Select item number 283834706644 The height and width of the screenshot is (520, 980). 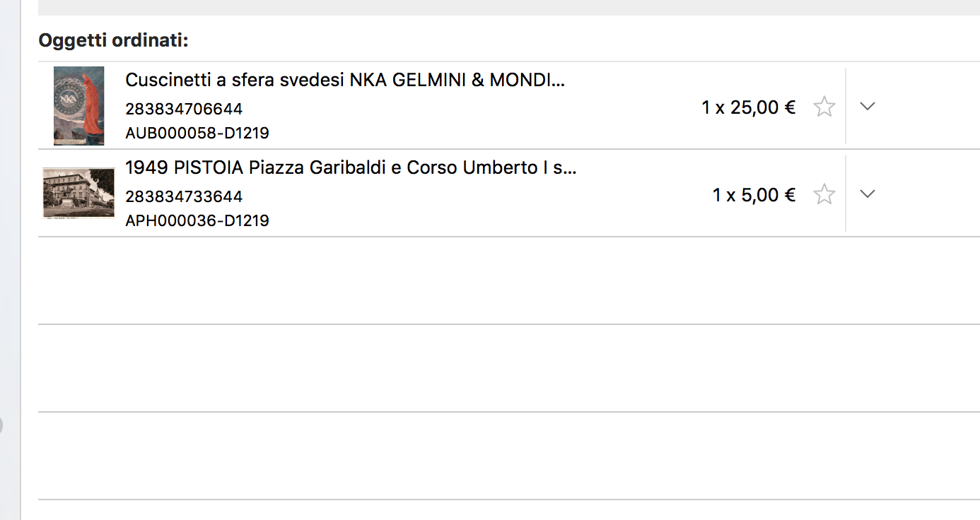tap(184, 109)
